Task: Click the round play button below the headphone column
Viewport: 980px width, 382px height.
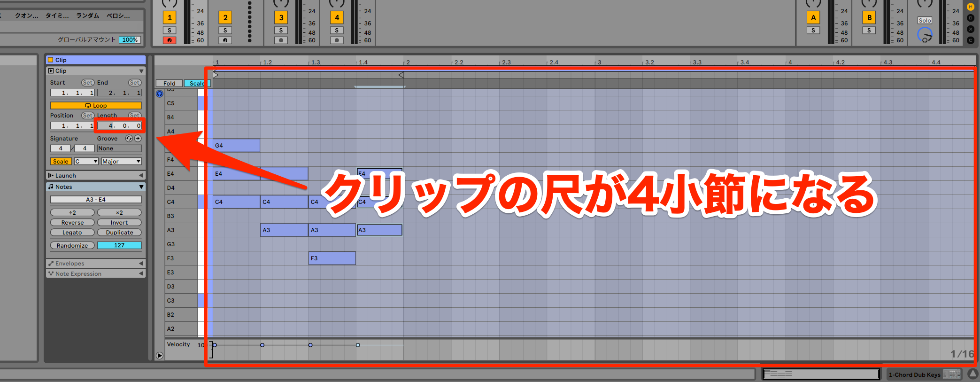Action: (x=160, y=356)
